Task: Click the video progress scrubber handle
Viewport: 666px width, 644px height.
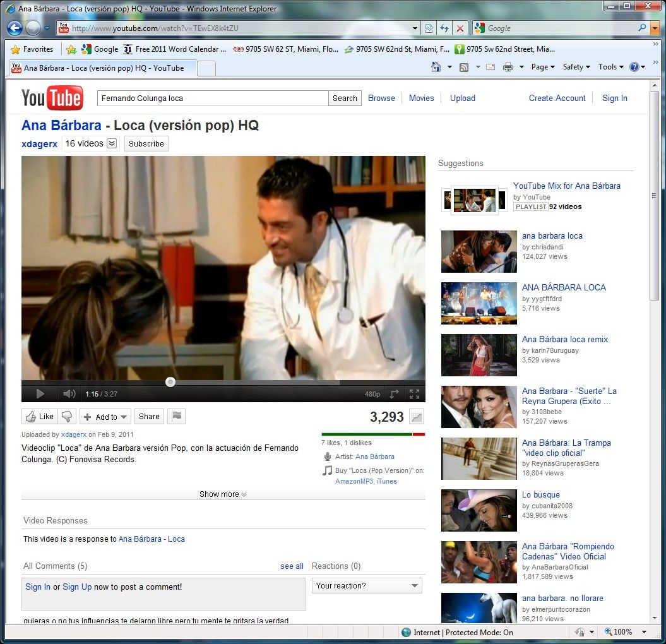Action: point(170,382)
